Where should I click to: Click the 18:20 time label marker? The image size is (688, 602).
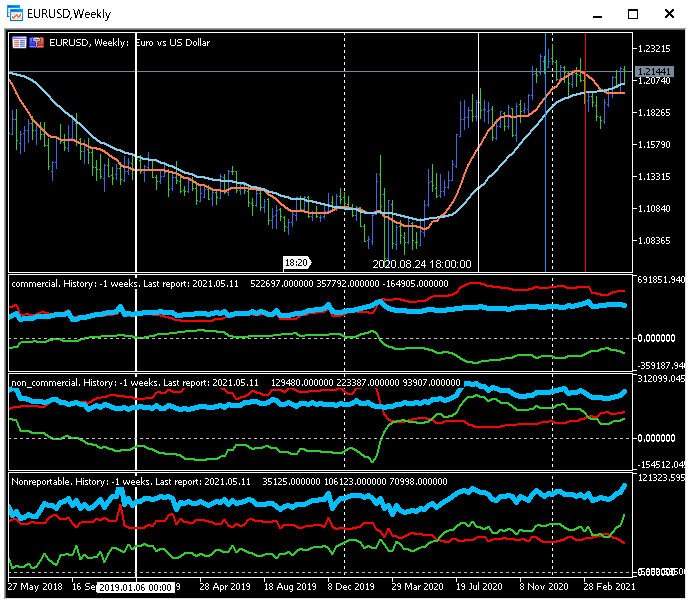[297, 262]
